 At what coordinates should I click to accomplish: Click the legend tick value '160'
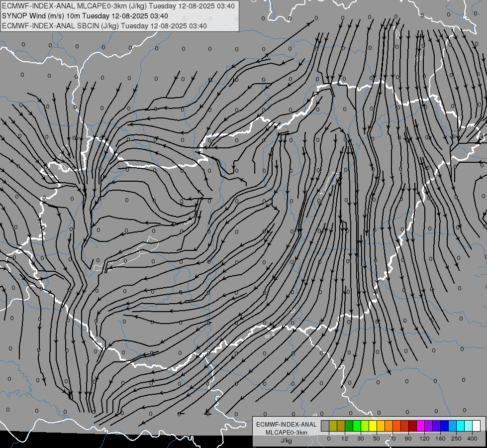440,439
